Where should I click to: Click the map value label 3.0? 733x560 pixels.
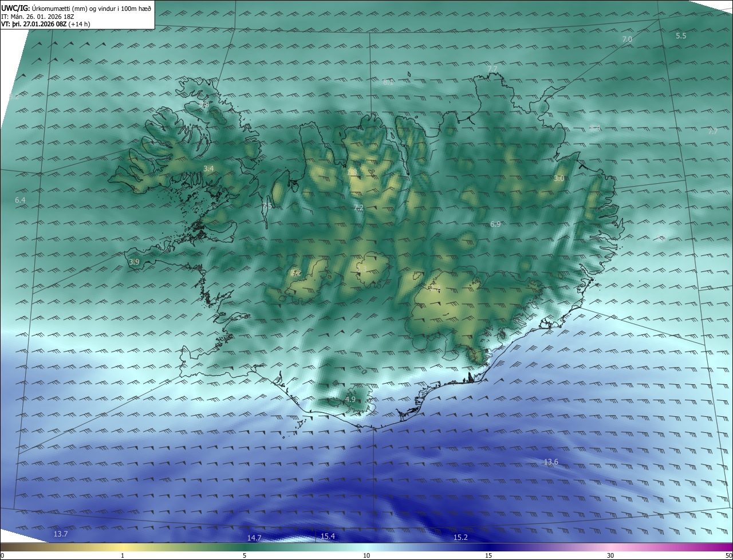[x=559, y=179]
